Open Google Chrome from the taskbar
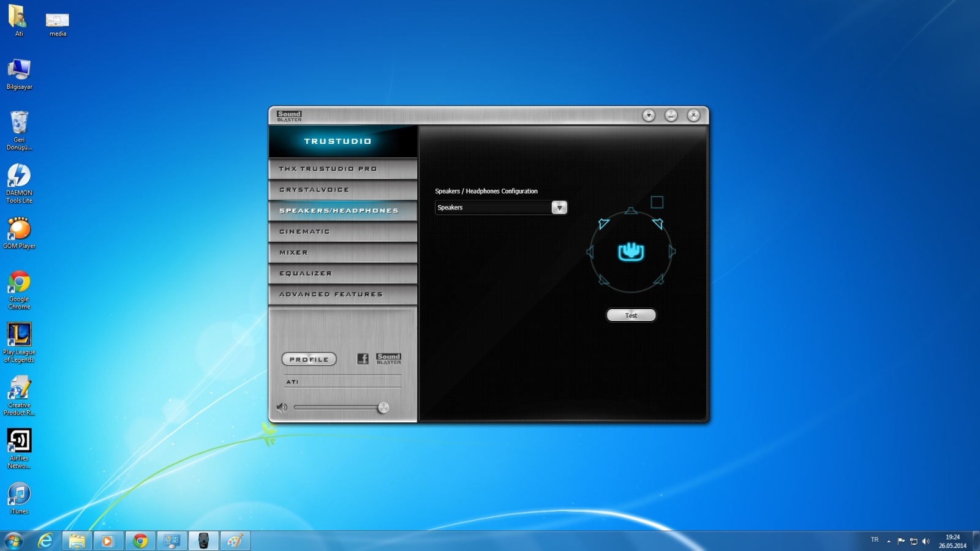 [140, 541]
